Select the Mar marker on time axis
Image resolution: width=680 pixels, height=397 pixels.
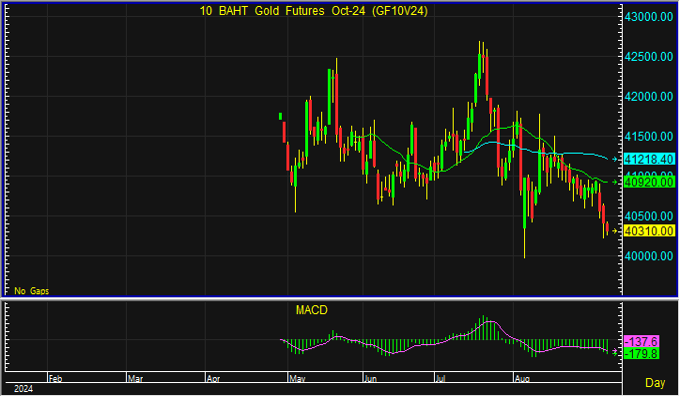(x=135, y=379)
